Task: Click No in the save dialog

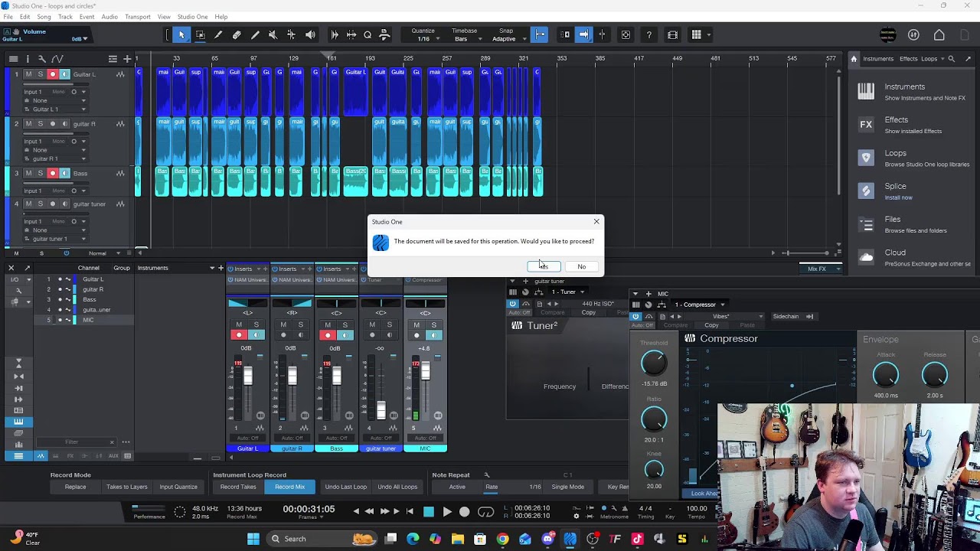Action: (x=582, y=266)
